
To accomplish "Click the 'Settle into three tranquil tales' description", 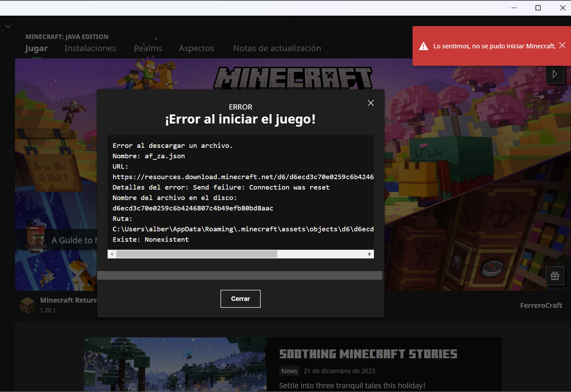I will coord(352,386).
